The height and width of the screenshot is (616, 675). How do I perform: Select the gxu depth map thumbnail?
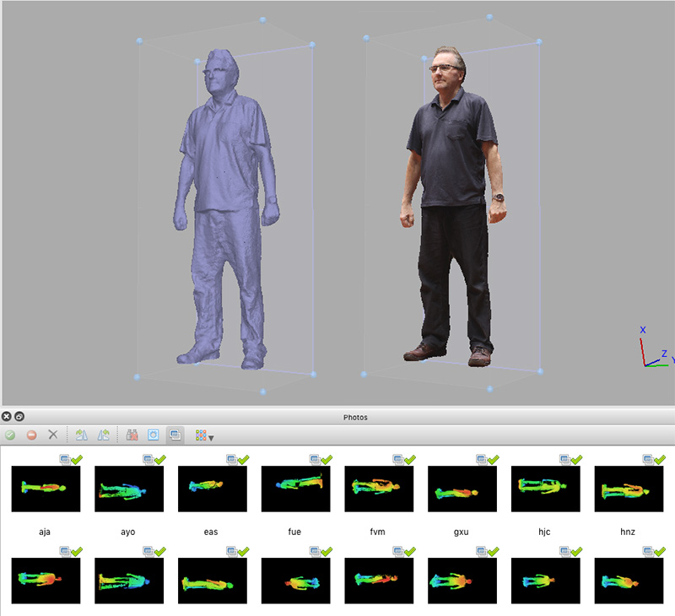tap(462, 489)
